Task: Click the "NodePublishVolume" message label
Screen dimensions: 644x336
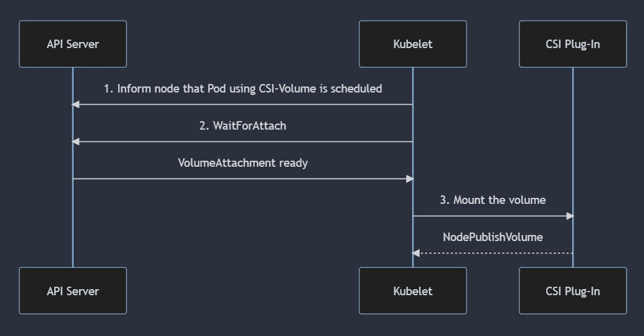Action: point(493,237)
